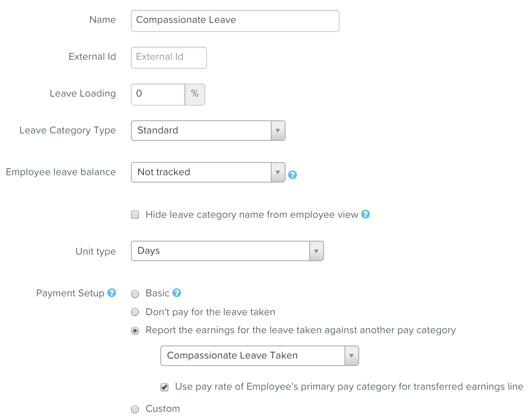Click help icon beside Employee leave balance dropdown
The height and width of the screenshot is (420, 531).
pyautogui.click(x=292, y=175)
